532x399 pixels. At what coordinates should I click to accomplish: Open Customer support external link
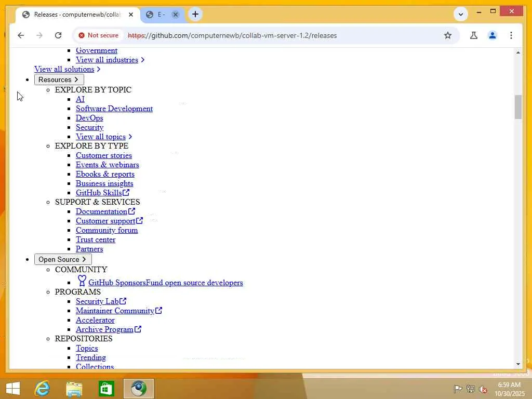tap(109, 221)
